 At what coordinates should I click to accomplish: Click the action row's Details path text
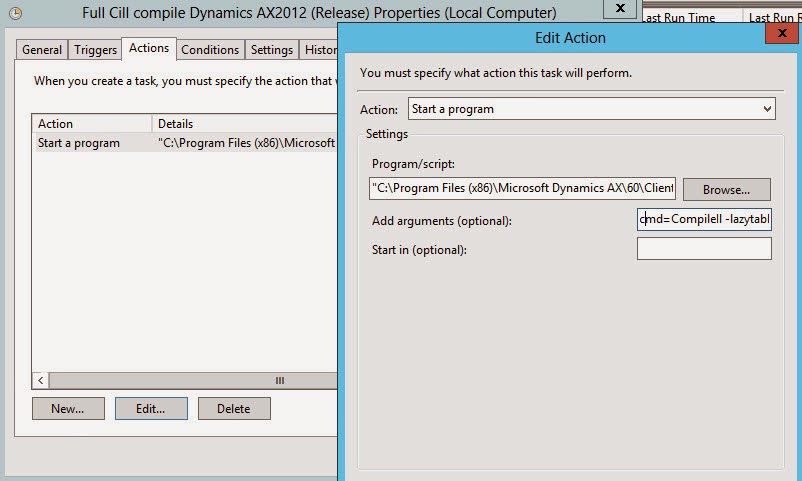(x=247, y=143)
